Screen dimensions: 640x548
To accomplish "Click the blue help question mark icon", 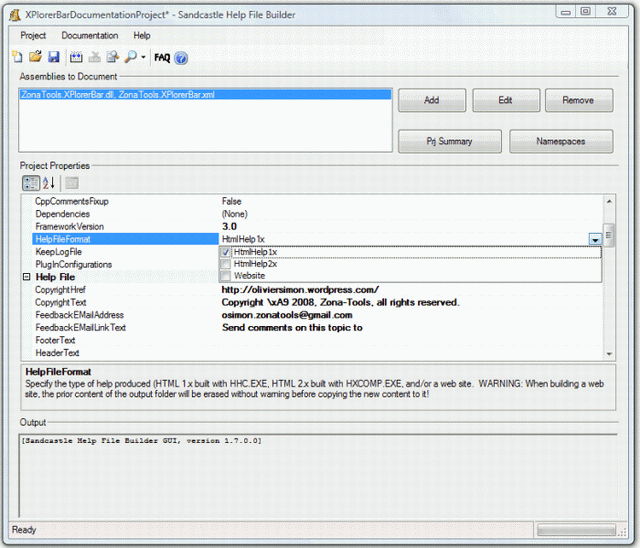I will click(181, 58).
